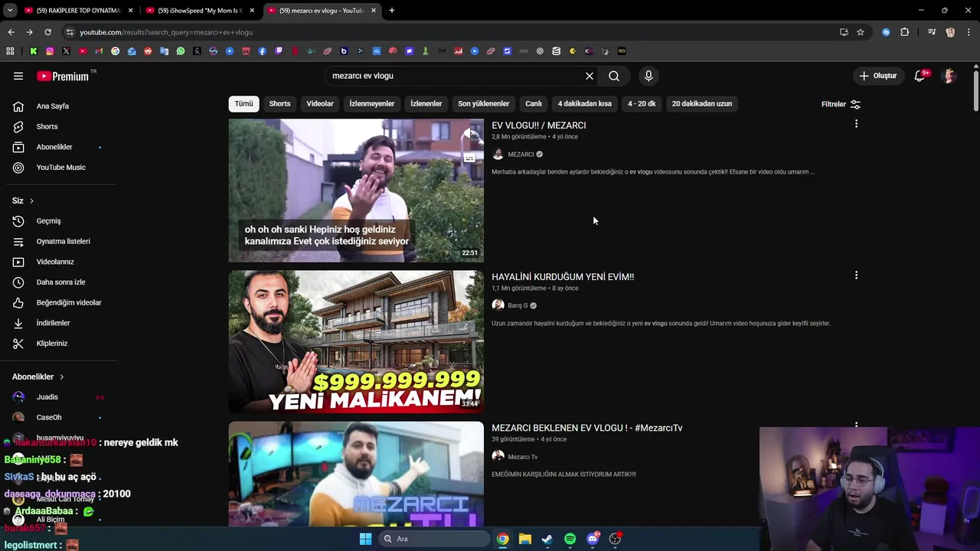Screen dimensions: 980x551
Task: Clear the search box with the X
Action: [590, 76]
